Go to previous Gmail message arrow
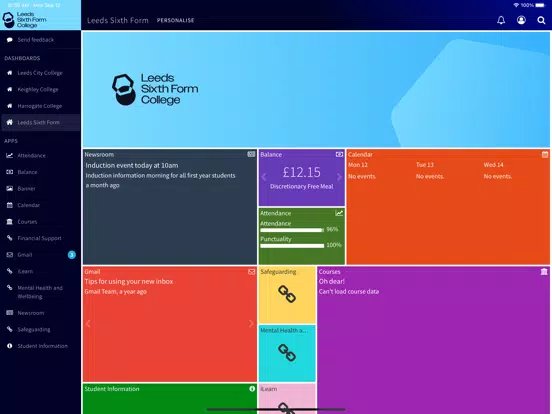 coord(88,324)
